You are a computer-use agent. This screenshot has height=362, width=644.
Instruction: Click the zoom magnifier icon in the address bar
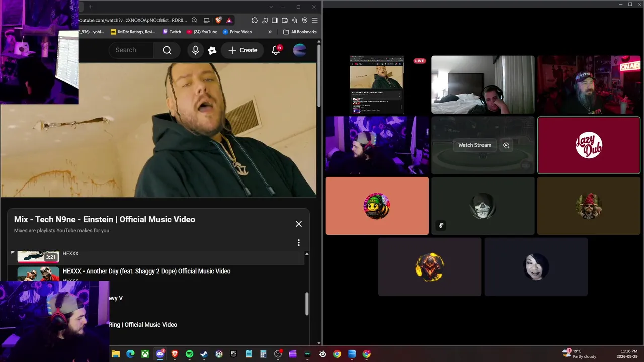(195, 20)
